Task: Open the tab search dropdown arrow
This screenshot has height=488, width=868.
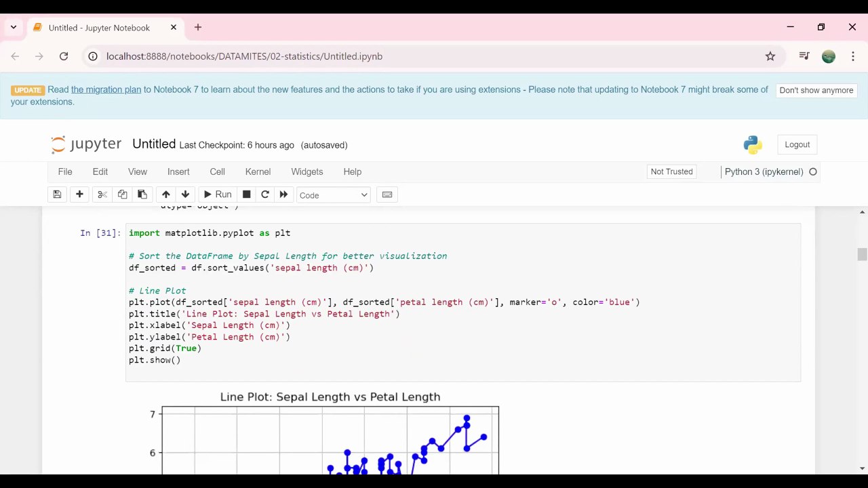Action: tap(14, 28)
